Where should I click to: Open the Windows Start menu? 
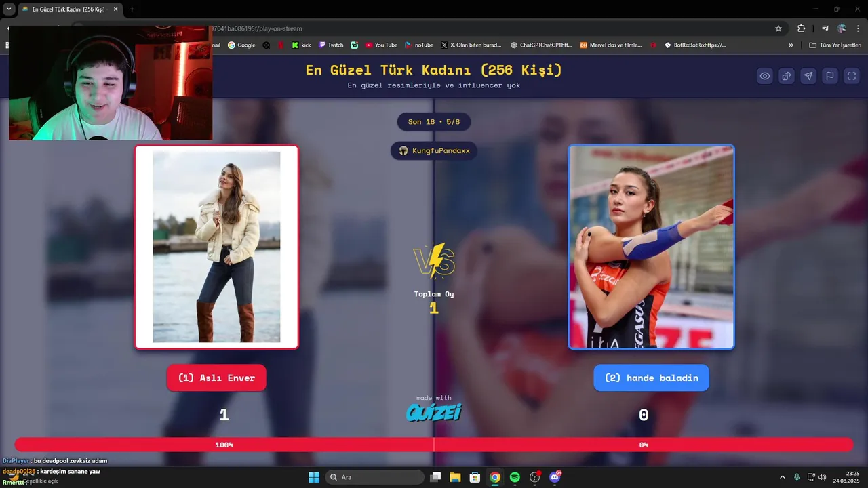tap(314, 477)
